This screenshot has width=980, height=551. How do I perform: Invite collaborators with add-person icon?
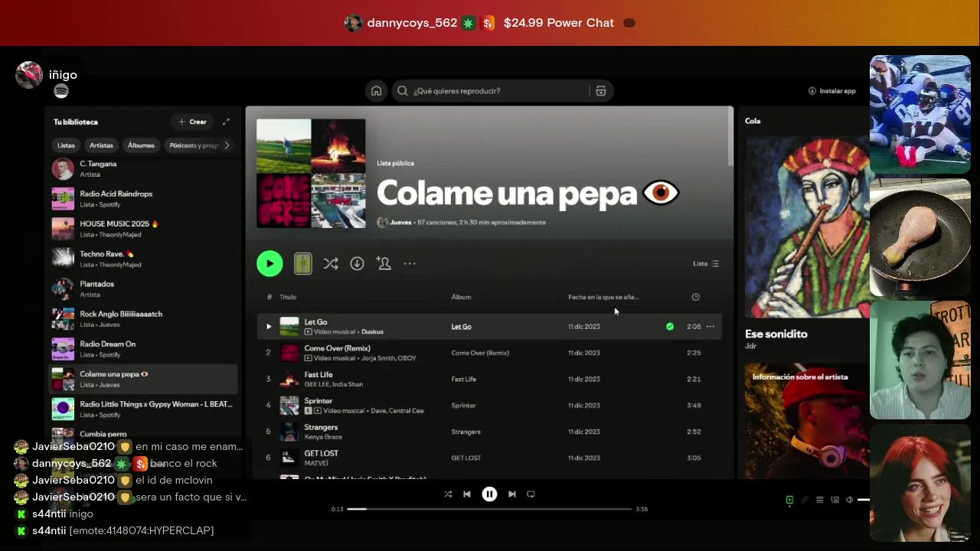[x=384, y=263]
